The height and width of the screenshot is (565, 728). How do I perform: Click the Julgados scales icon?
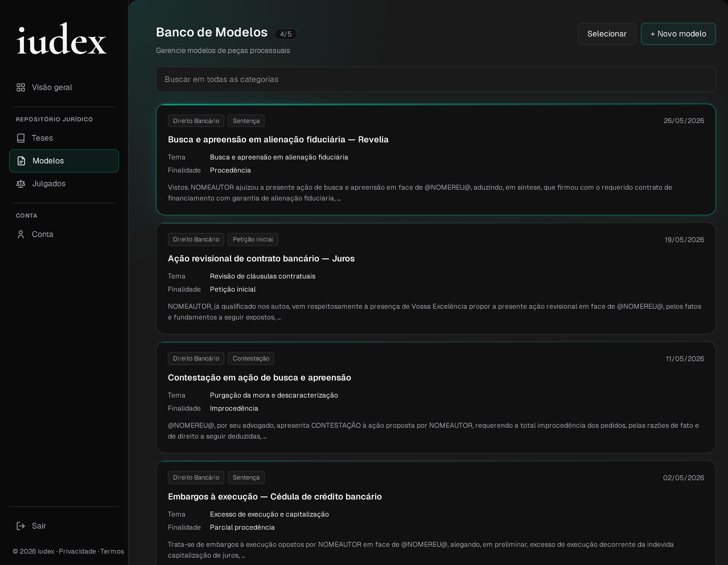pyautogui.click(x=21, y=184)
